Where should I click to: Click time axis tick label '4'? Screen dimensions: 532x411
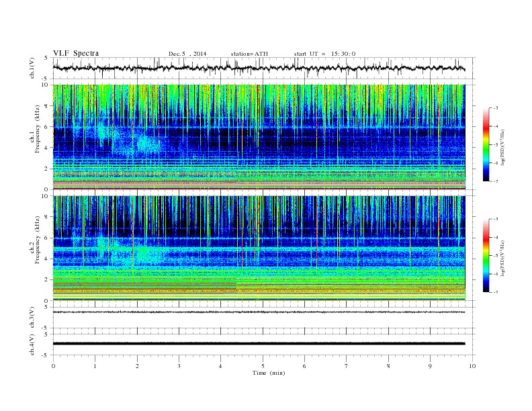click(221, 366)
